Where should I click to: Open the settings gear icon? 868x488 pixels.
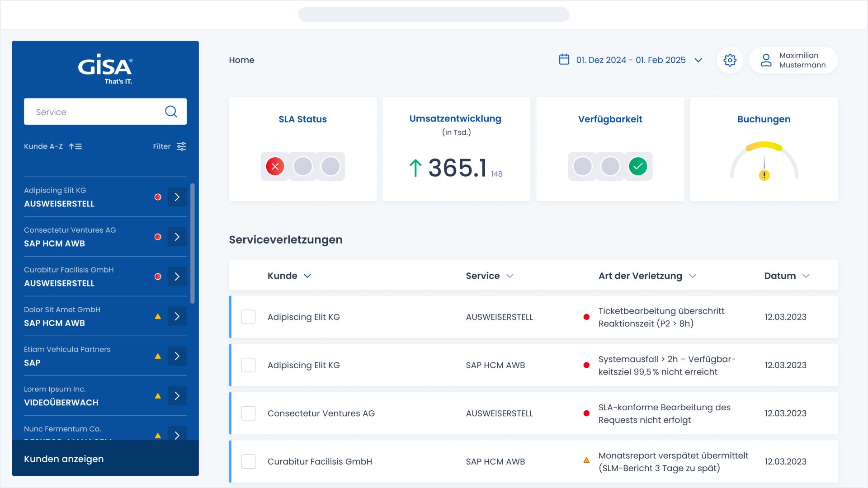click(x=730, y=60)
